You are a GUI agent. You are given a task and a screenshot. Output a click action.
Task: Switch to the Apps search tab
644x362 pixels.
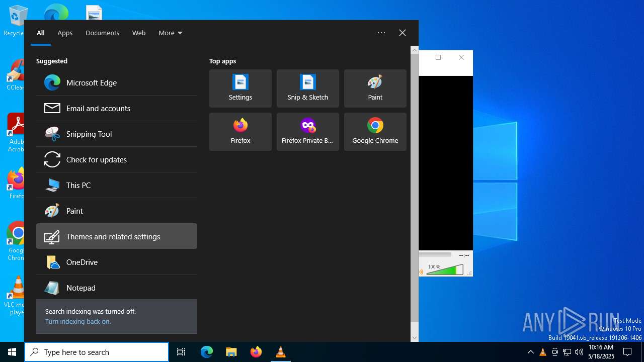65,33
